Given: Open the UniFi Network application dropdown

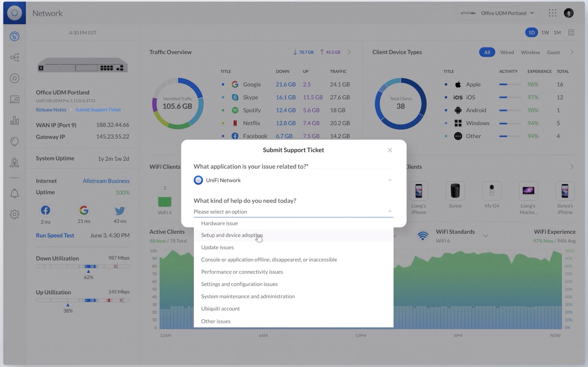Looking at the screenshot, I should 293,180.
